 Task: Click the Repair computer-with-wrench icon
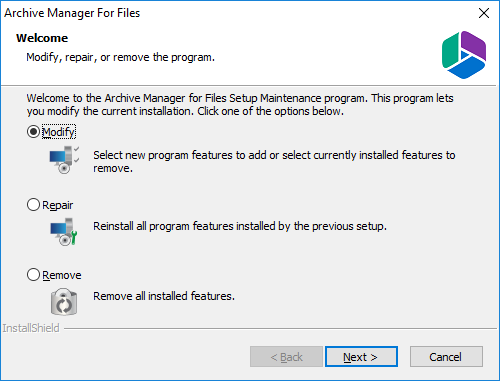(x=64, y=232)
